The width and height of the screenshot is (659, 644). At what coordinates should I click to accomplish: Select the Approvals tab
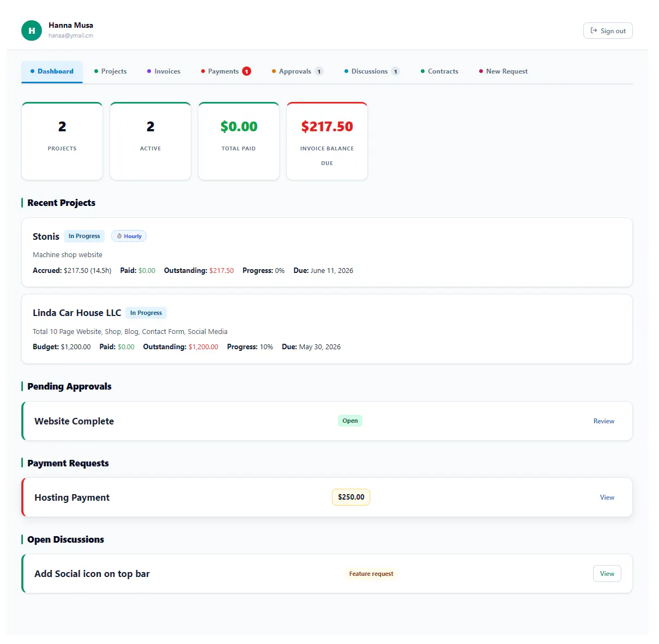click(x=298, y=71)
